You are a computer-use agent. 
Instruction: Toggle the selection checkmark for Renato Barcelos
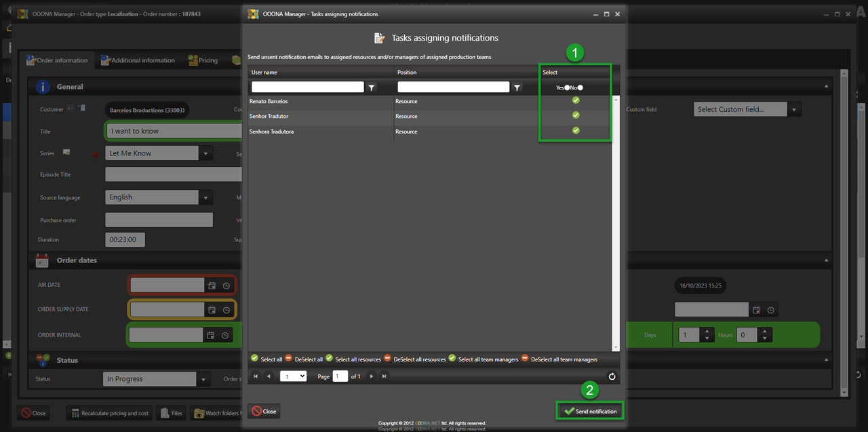tap(576, 100)
